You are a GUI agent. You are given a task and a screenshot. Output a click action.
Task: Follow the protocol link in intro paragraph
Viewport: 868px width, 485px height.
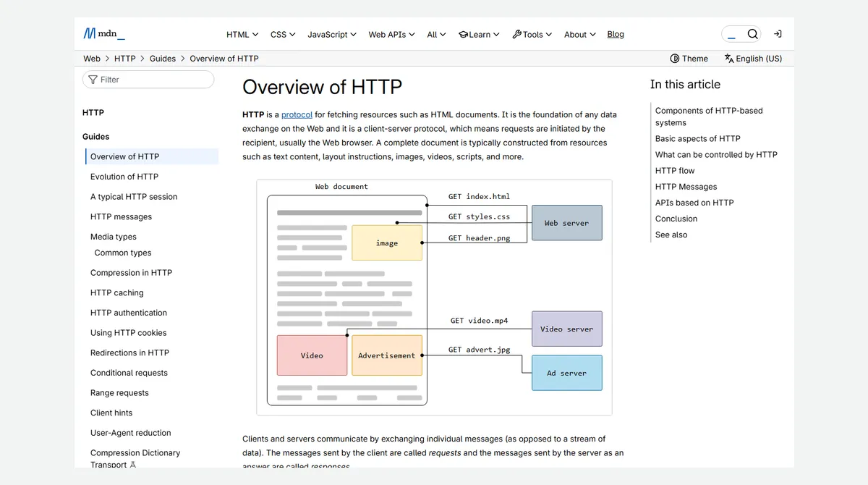click(297, 114)
